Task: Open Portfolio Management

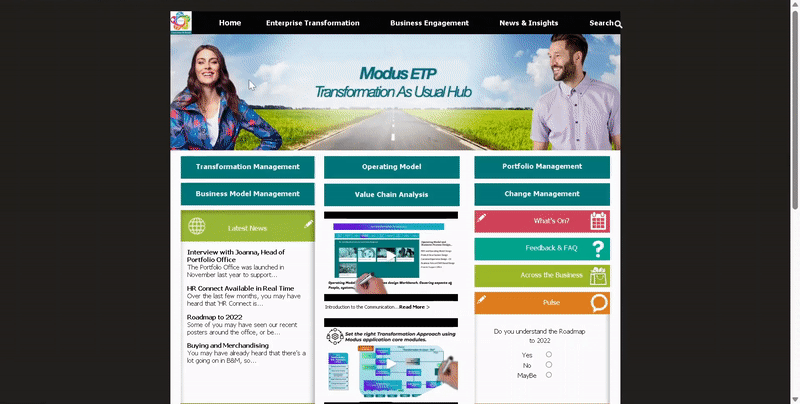Action: tap(542, 167)
